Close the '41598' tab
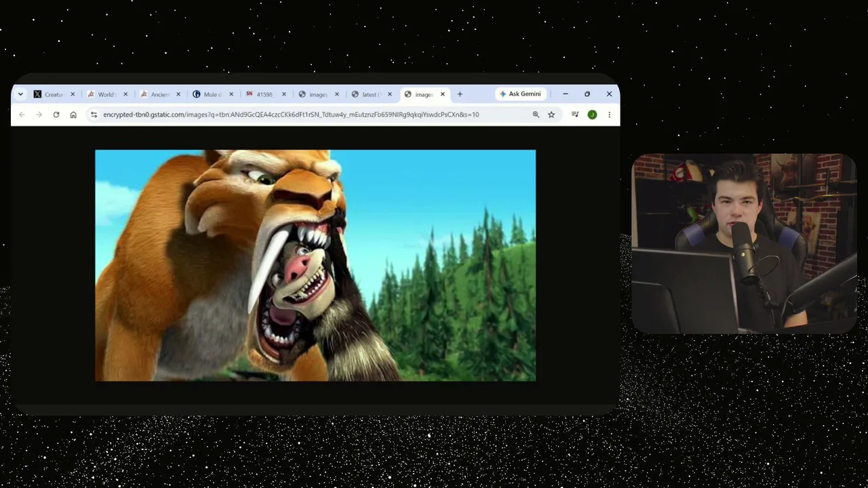Viewport: 868px width, 488px height. (x=284, y=94)
